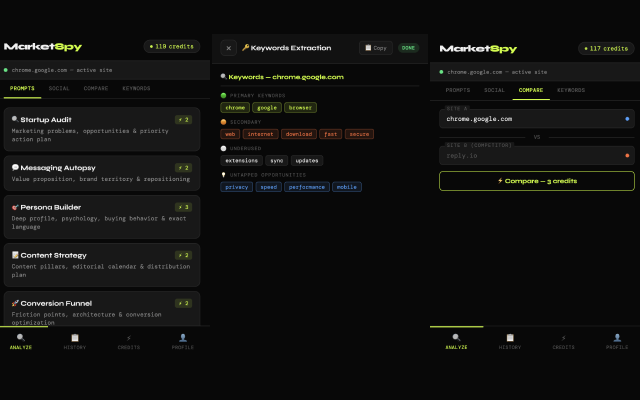The width and height of the screenshot is (640, 400).
Task: Click the Startup Audit credit cost badge
Action: [x=183, y=120]
